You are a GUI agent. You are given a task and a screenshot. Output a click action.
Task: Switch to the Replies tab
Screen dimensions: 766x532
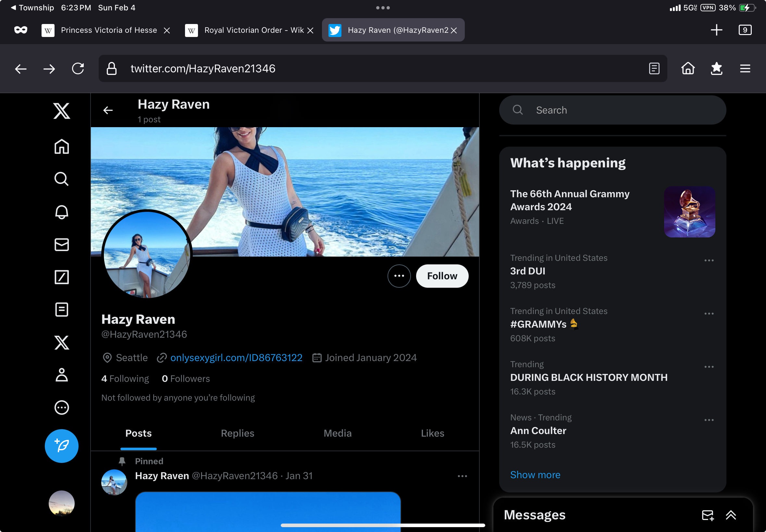238,433
